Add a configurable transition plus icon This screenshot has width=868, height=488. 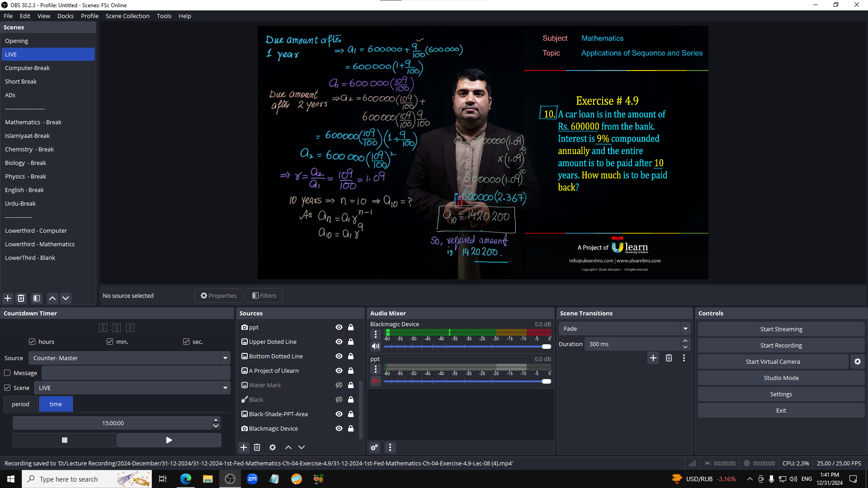(x=653, y=358)
